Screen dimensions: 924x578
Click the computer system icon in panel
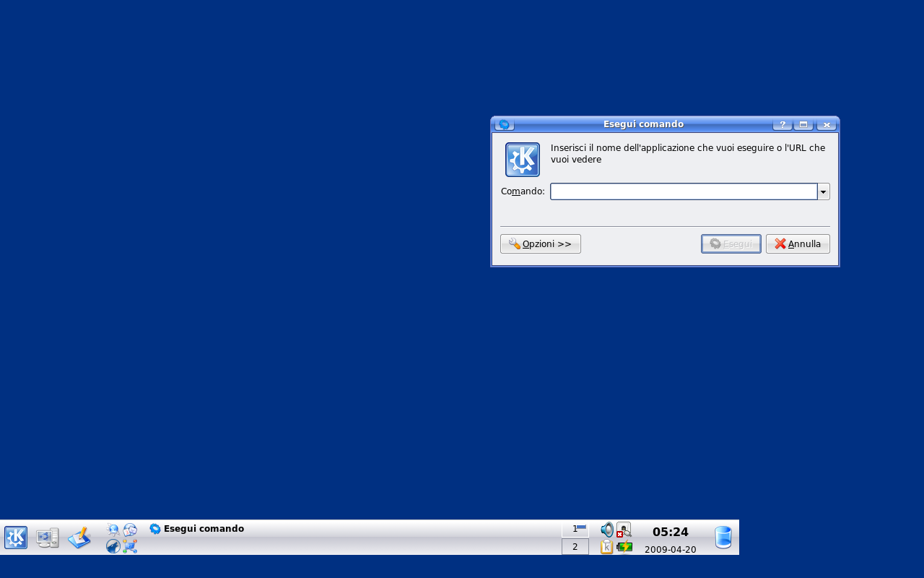pos(48,538)
